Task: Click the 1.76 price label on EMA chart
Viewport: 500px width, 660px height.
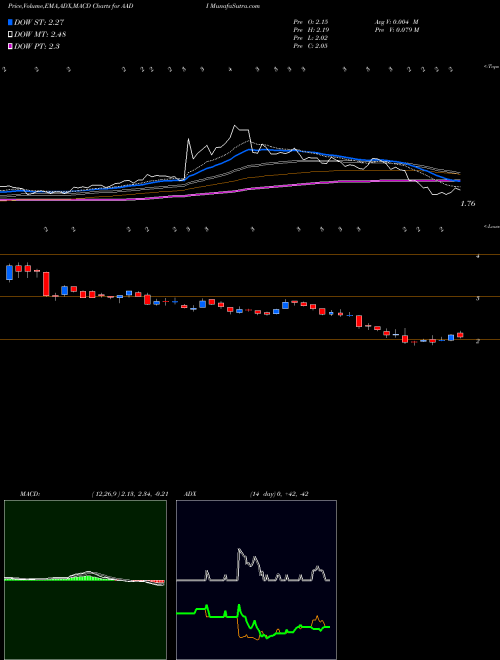Action: (468, 204)
